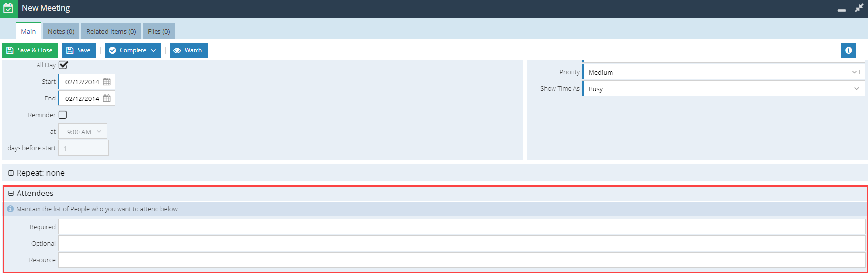Screen dimensions: 868x273
Task: Click the Required attendees field
Action: (x=462, y=227)
